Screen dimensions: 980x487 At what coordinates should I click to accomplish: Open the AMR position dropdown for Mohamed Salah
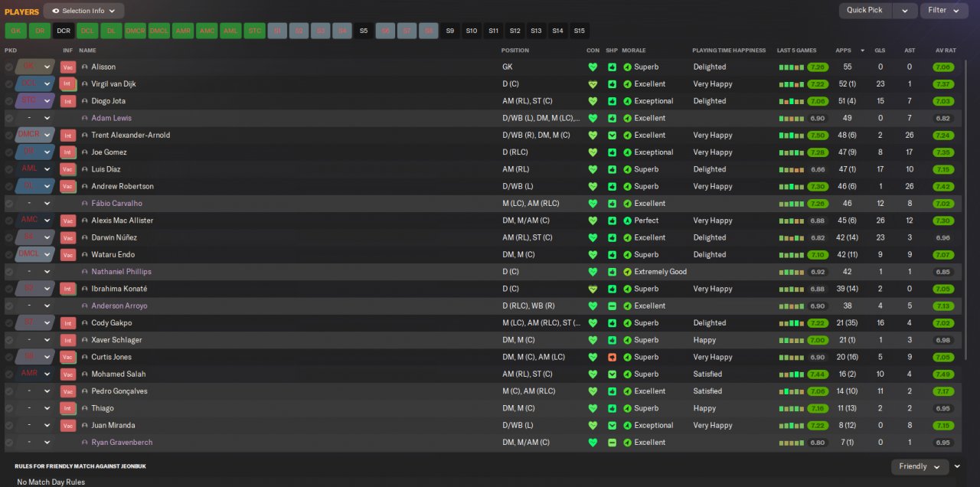point(36,374)
